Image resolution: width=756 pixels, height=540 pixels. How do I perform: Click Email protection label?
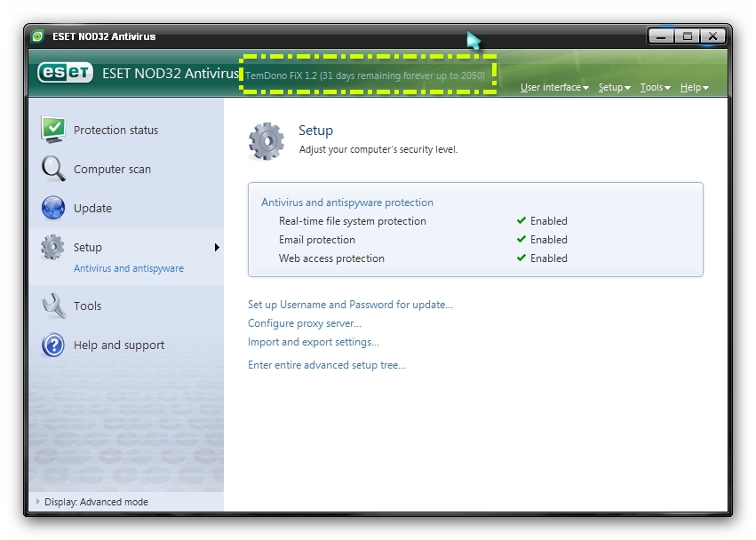(x=317, y=240)
